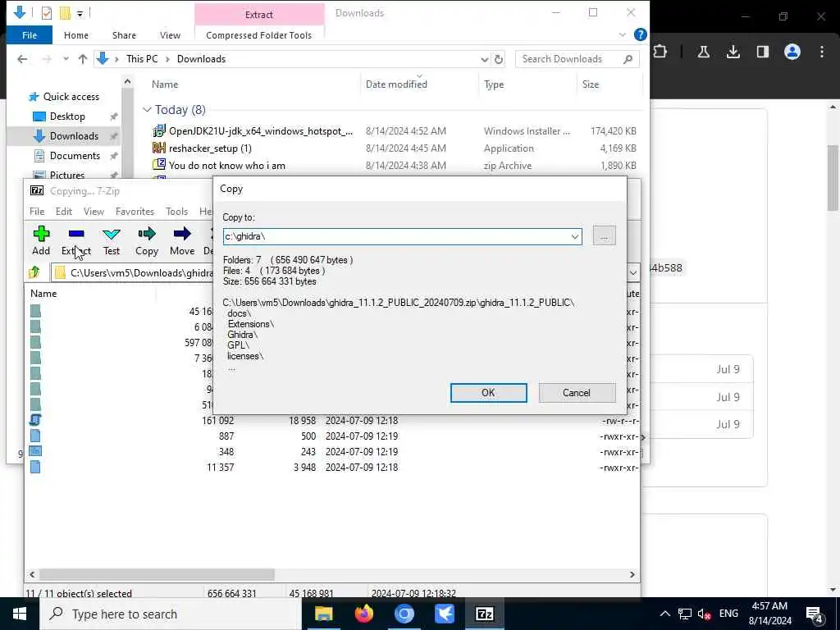Select the OpenJDK21U installer file
This screenshot has width=840, height=630.
[x=260, y=130]
